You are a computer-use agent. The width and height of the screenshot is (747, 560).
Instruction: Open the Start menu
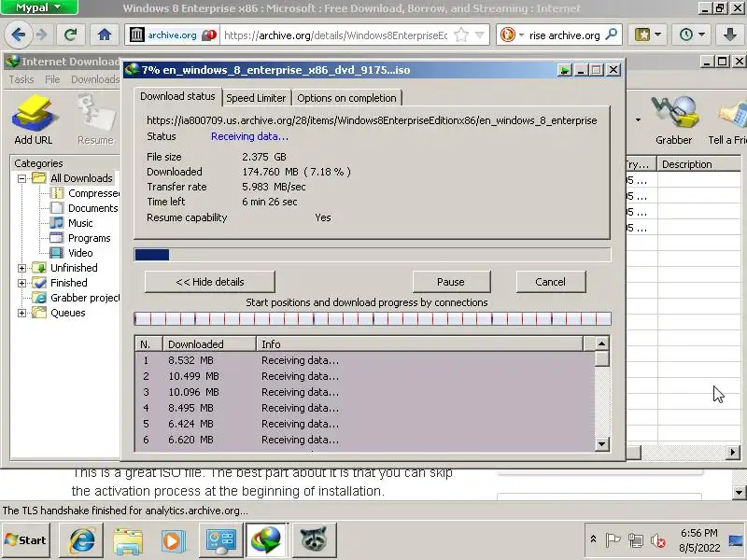[x=25, y=540]
